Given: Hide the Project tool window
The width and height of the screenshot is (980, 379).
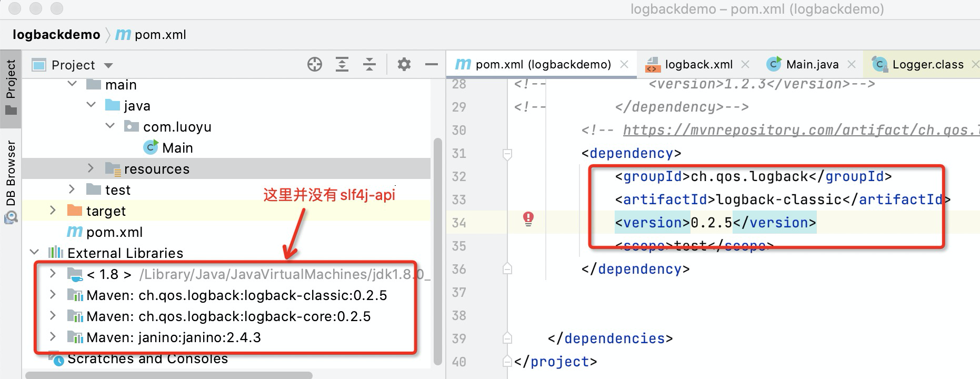Looking at the screenshot, I should (432, 65).
